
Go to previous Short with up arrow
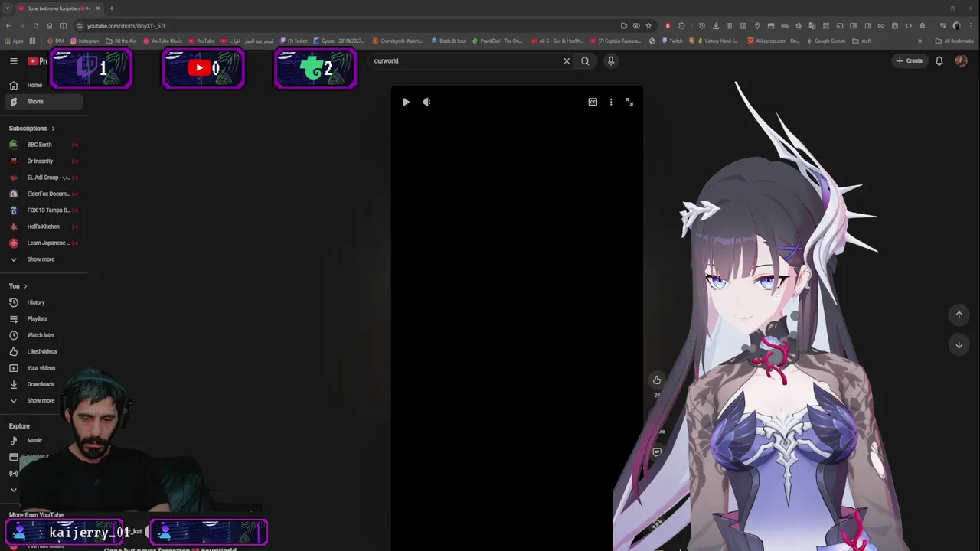click(959, 315)
